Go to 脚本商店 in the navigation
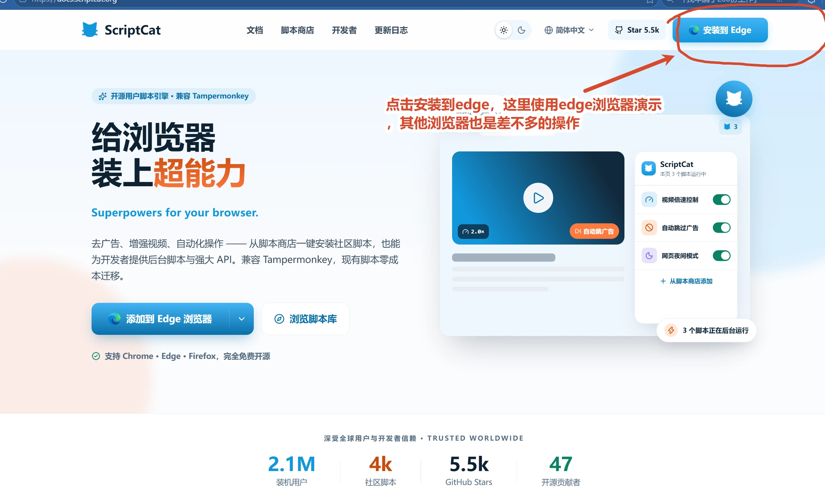Screen dimensions: 825x504 297,30
